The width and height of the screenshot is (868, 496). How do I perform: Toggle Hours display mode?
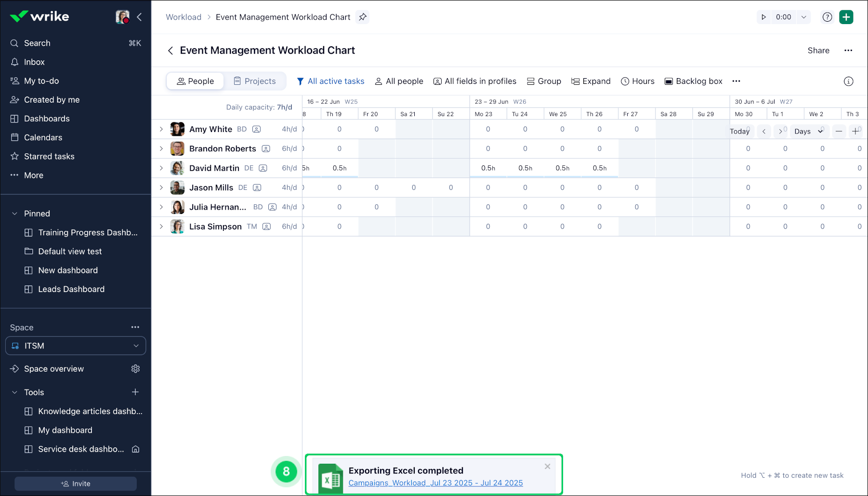[x=637, y=81]
